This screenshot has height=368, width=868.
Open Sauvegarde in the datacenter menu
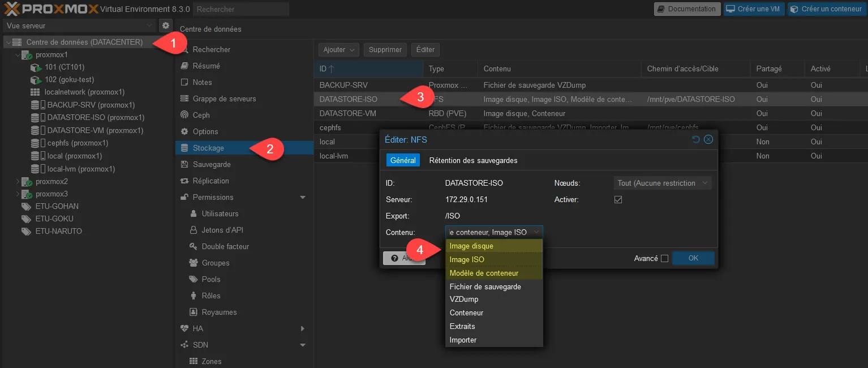pos(211,164)
